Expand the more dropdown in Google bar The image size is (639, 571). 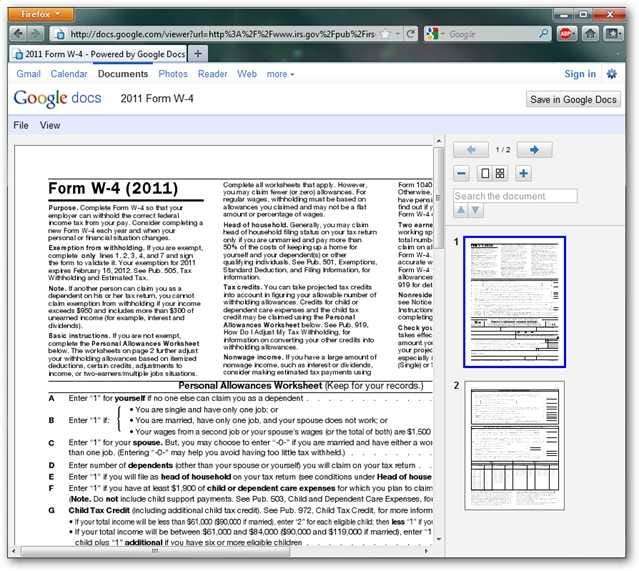tap(280, 74)
